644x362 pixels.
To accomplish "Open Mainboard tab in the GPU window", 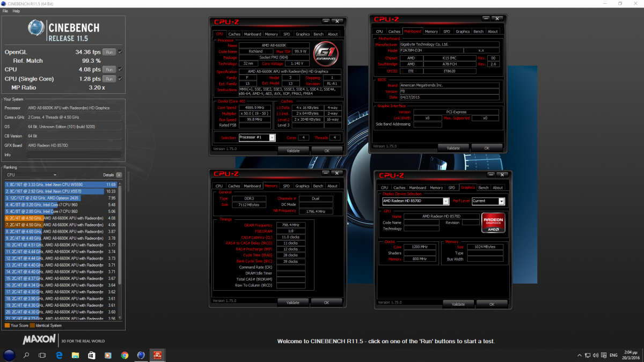I will click(418, 188).
